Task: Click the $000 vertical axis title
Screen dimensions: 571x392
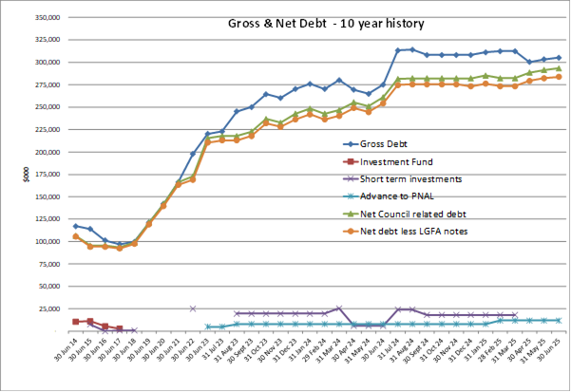Action: [x=12, y=174]
